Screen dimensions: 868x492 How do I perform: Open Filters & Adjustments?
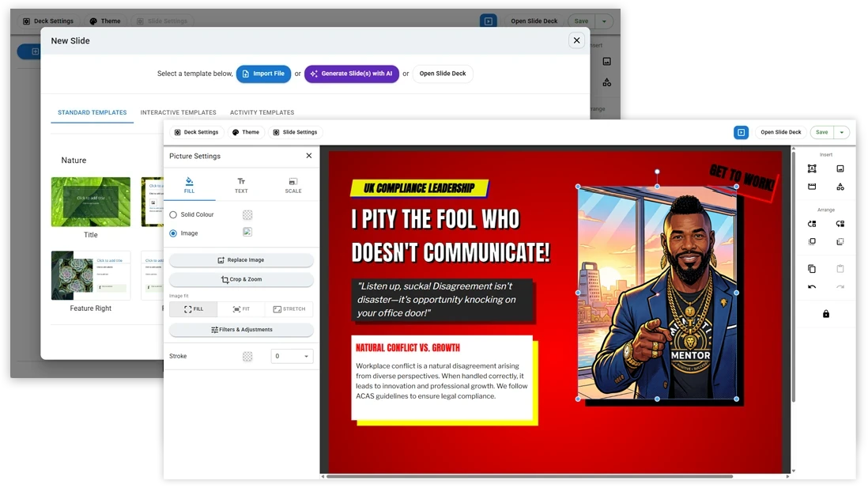point(241,330)
